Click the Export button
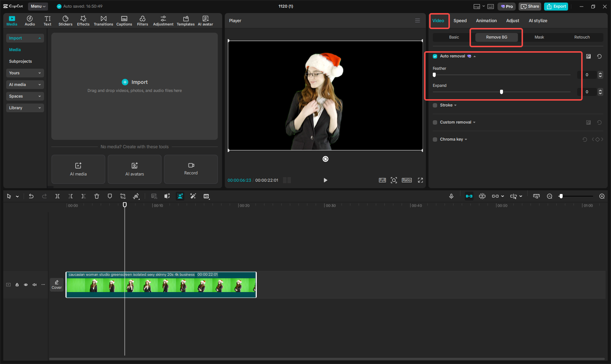Screen dimensions: 611x364 coord(556,6)
